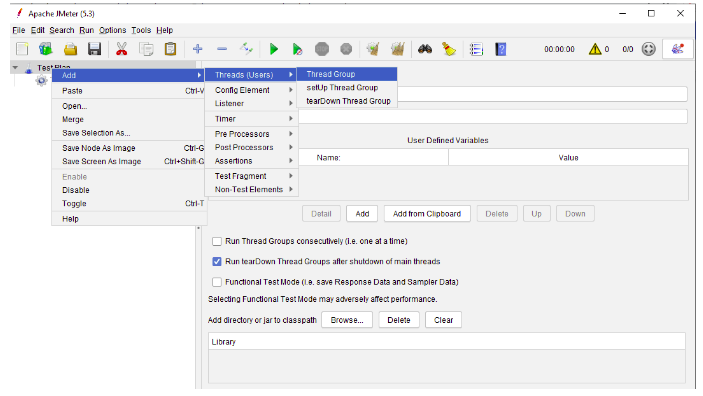The height and width of the screenshot is (396, 703).
Task: Expand the Non-Test Elements submenu
Action: (252, 190)
